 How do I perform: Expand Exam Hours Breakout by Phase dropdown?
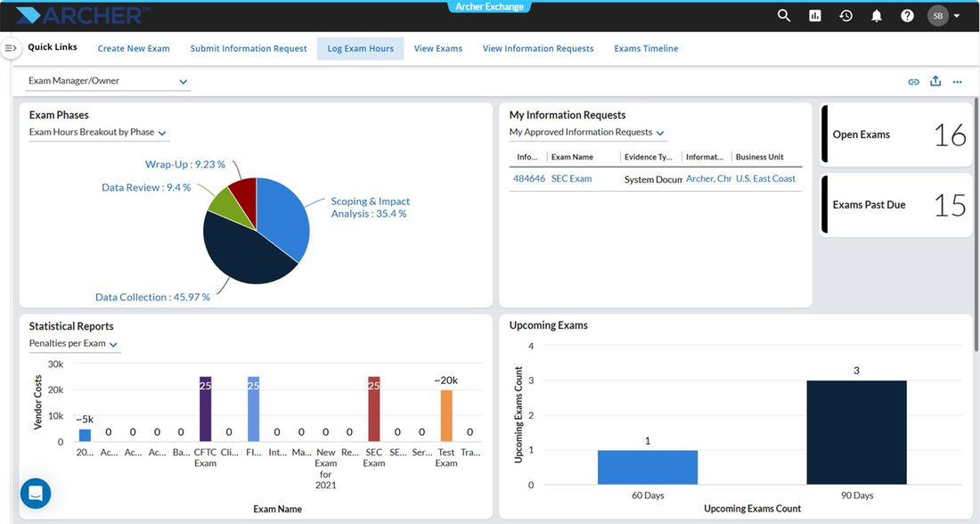coord(98,133)
